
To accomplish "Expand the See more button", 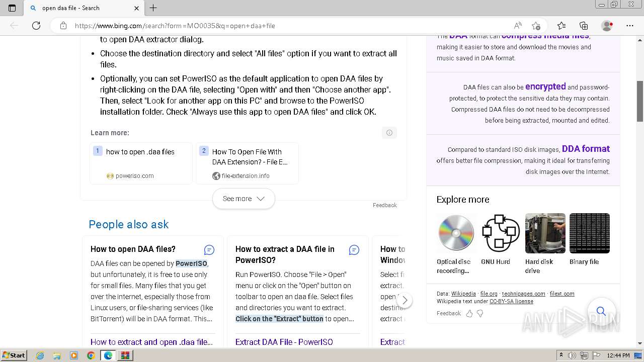I will tap(244, 199).
